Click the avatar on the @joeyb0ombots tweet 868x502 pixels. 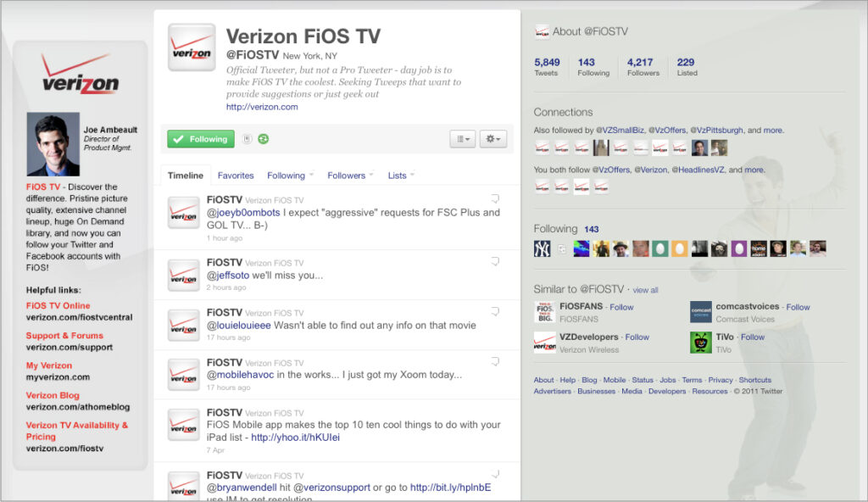(x=184, y=213)
